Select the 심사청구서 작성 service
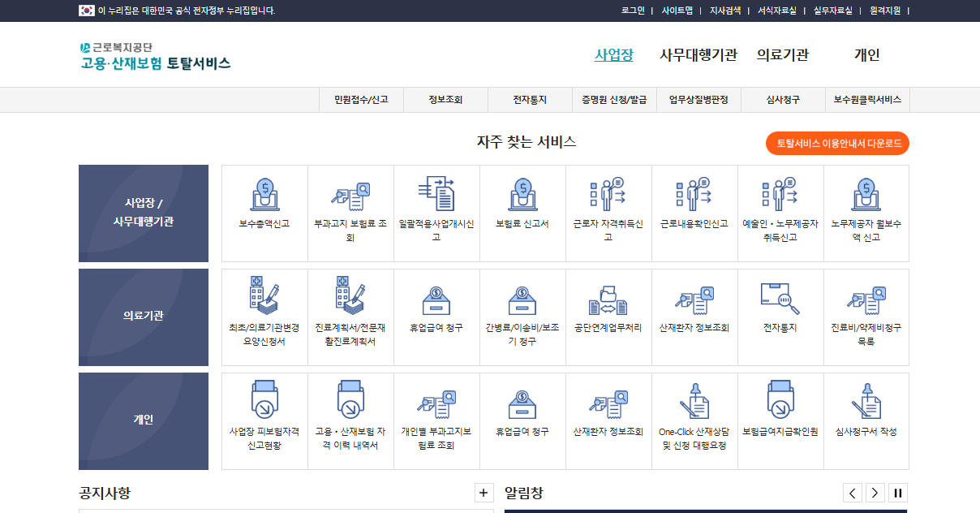 pyautogui.click(x=866, y=414)
